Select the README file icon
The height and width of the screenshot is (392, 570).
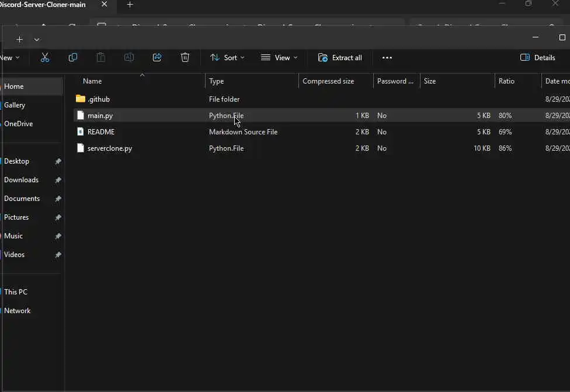(81, 131)
